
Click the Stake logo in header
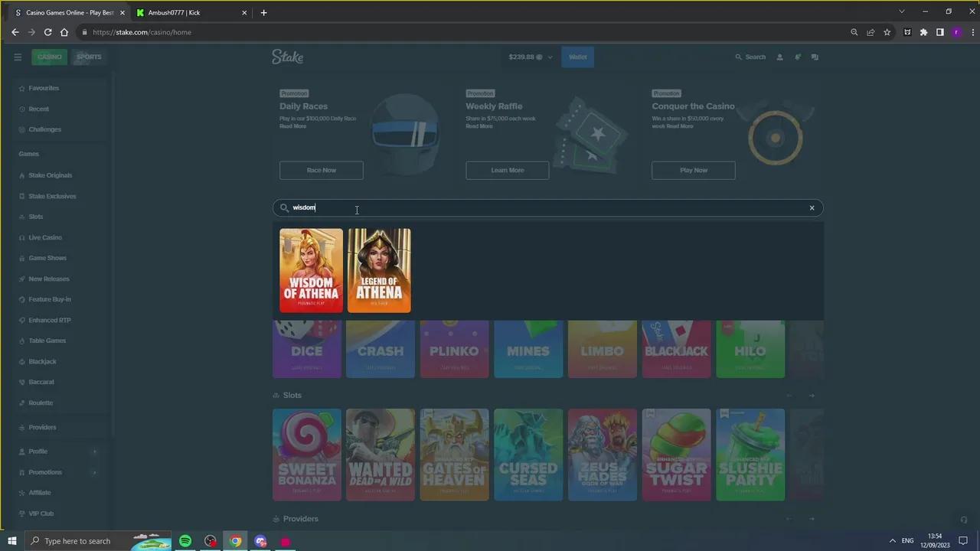288,57
